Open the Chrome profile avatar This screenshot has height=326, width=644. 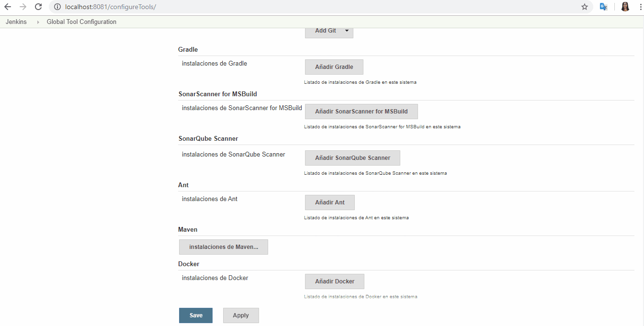click(625, 7)
